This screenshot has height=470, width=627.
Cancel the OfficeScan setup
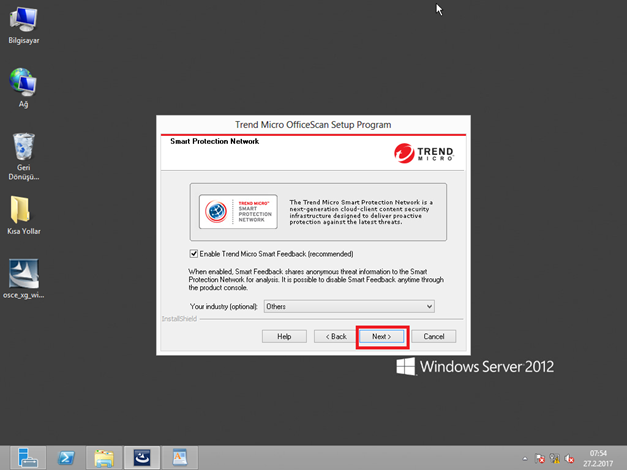(434, 336)
